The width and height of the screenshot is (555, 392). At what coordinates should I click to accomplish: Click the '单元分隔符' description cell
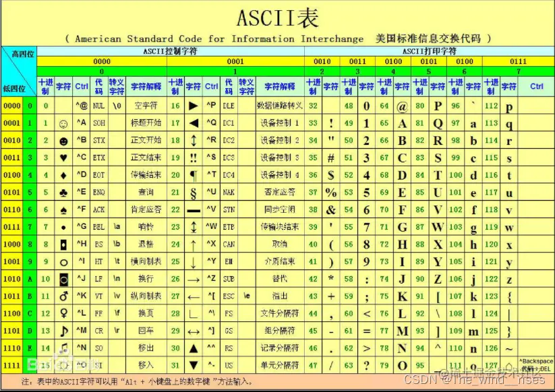click(280, 365)
